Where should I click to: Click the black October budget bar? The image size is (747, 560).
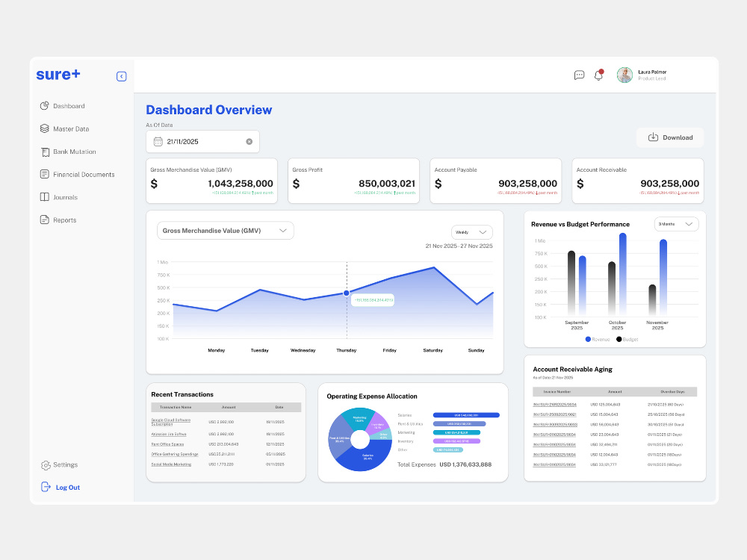[612, 288]
